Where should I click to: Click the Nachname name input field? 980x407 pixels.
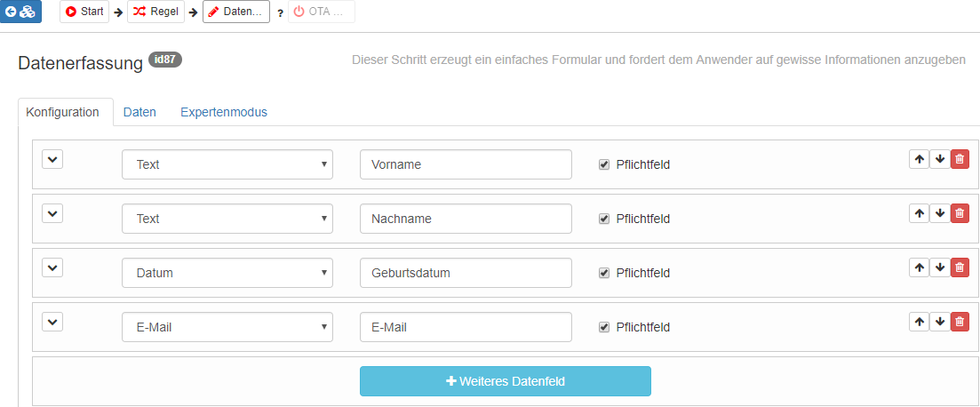coord(465,219)
